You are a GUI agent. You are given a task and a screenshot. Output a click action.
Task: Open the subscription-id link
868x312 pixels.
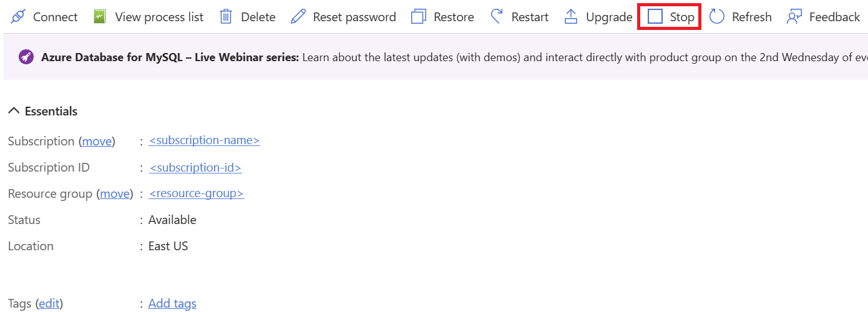tap(195, 167)
